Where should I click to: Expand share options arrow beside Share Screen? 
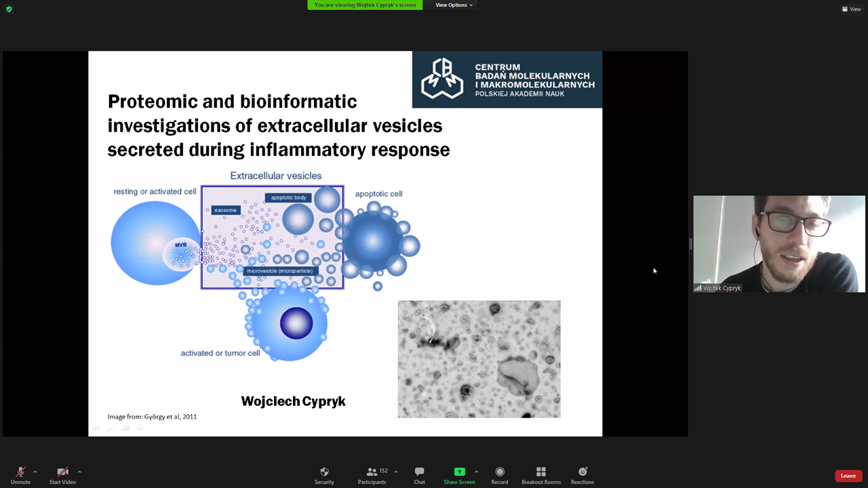click(476, 472)
